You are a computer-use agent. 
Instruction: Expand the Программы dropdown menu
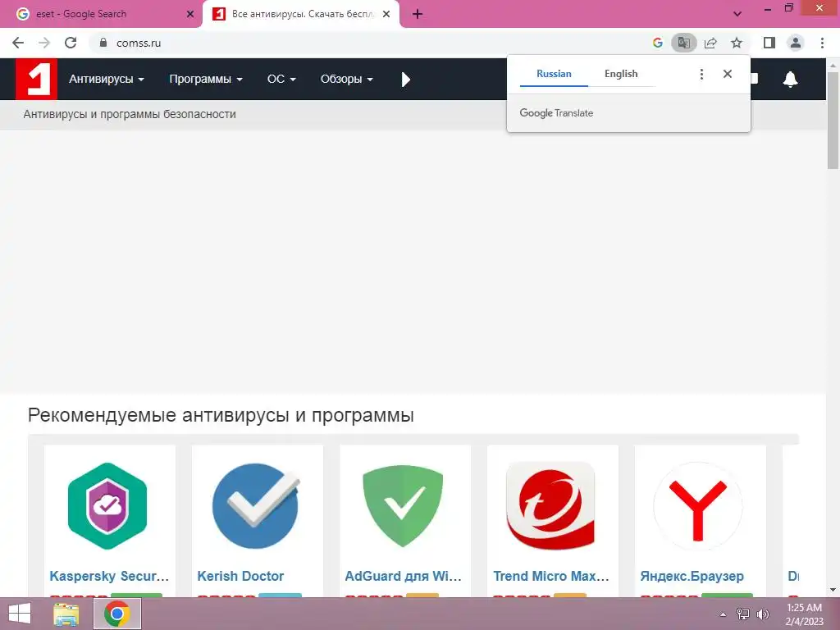tap(206, 80)
